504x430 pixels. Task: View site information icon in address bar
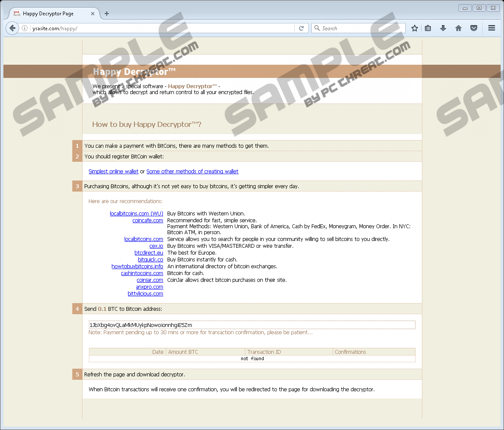pos(25,28)
